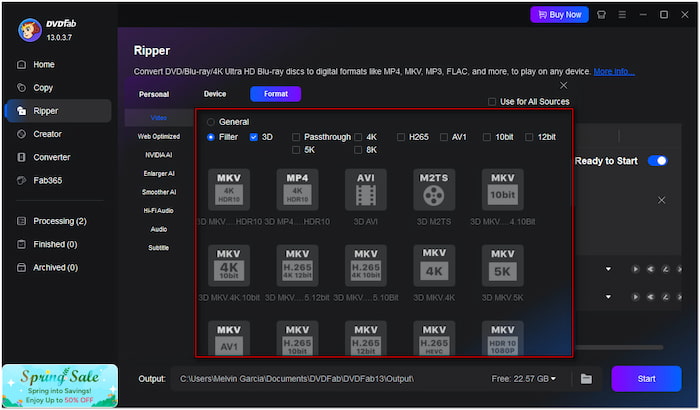Open the Archived (0) list

(x=58, y=268)
